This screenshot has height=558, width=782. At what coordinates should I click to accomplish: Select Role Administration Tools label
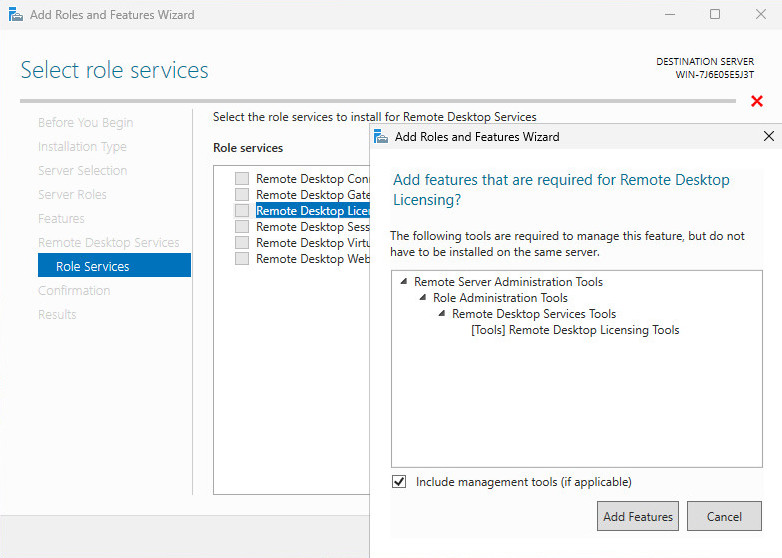500,298
